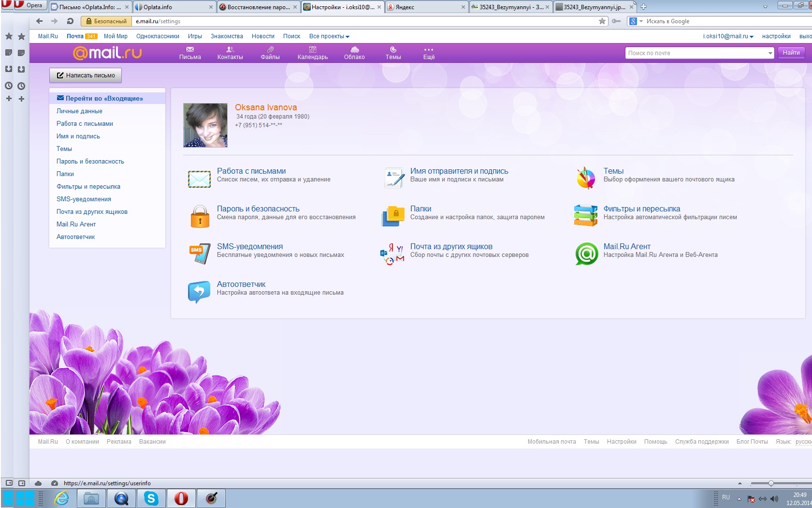Select Личные данные in the sidebar menu
This screenshot has height=508, width=812.
[x=79, y=111]
